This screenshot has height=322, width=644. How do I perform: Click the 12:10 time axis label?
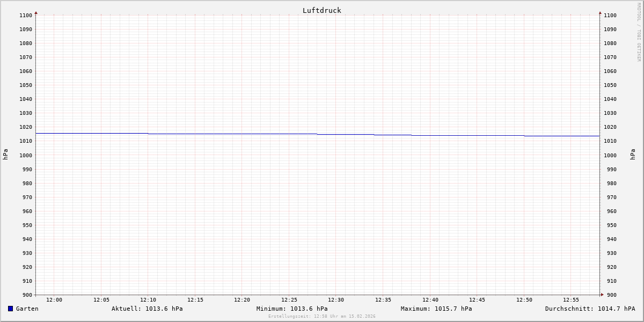click(x=148, y=300)
